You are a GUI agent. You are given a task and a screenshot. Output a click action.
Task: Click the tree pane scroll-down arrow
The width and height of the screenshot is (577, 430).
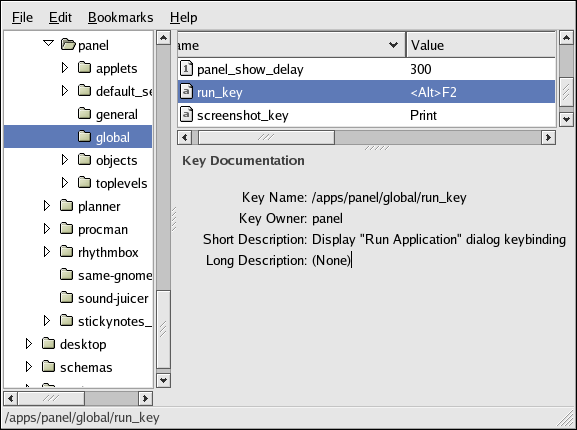coord(163,380)
